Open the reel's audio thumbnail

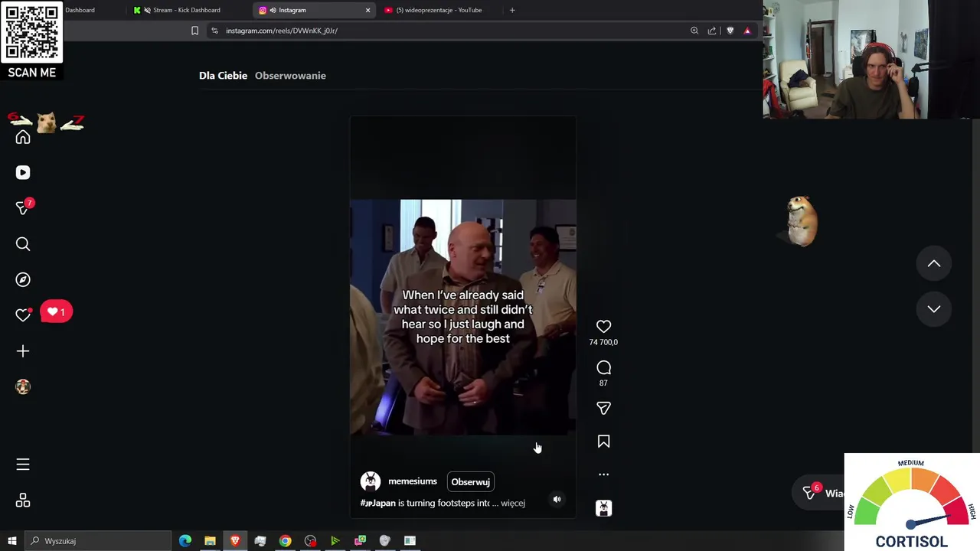(x=603, y=508)
